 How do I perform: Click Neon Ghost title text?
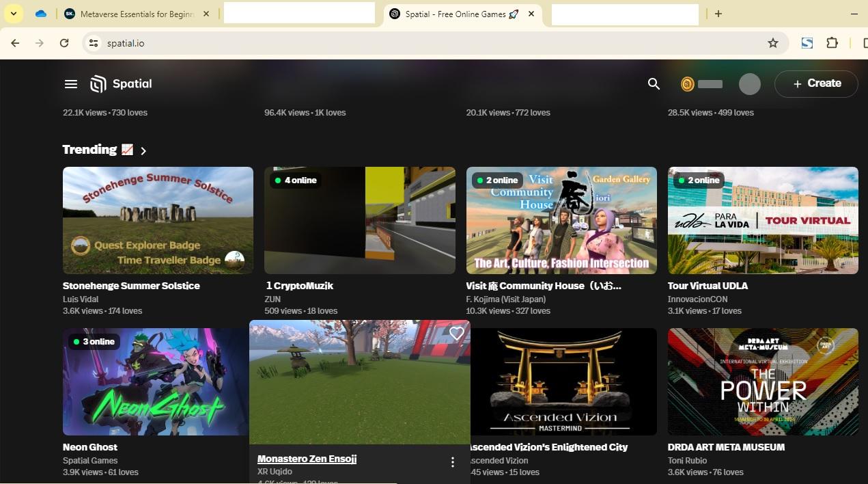coord(90,447)
